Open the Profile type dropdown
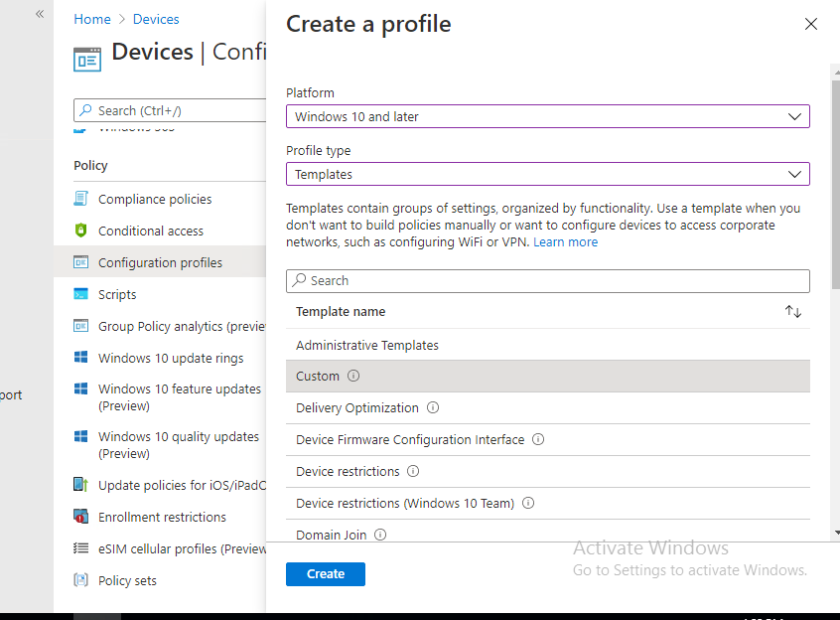 pyautogui.click(x=794, y=174)
